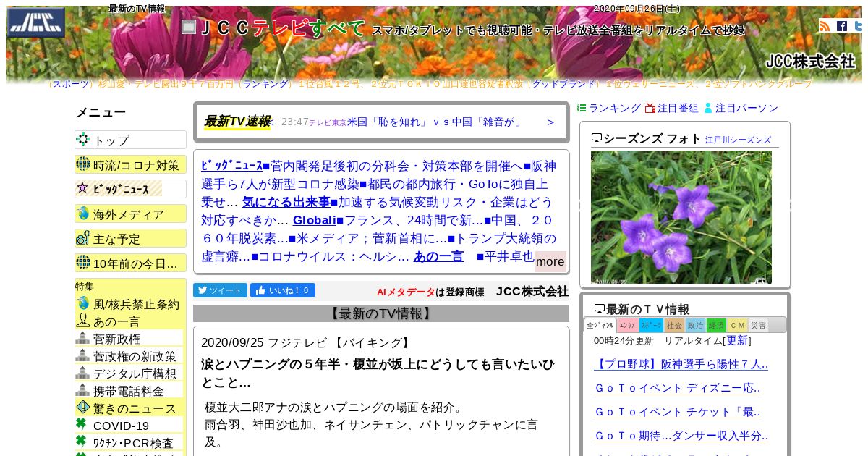Click the person icon beside あの一言

[x=83, y=321]
